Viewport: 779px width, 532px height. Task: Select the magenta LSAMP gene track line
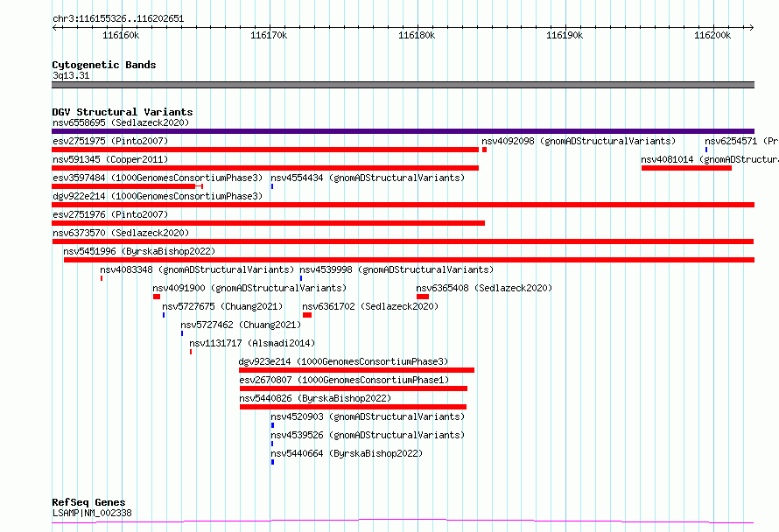(x=403, y=521)
